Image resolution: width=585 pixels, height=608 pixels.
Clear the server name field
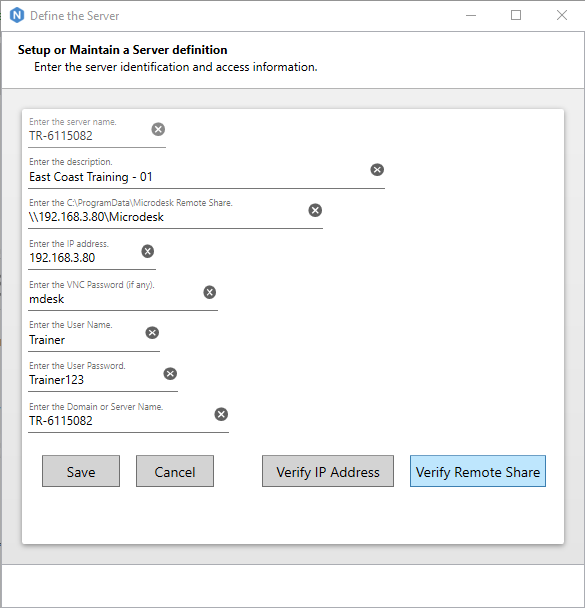point(158,129)
